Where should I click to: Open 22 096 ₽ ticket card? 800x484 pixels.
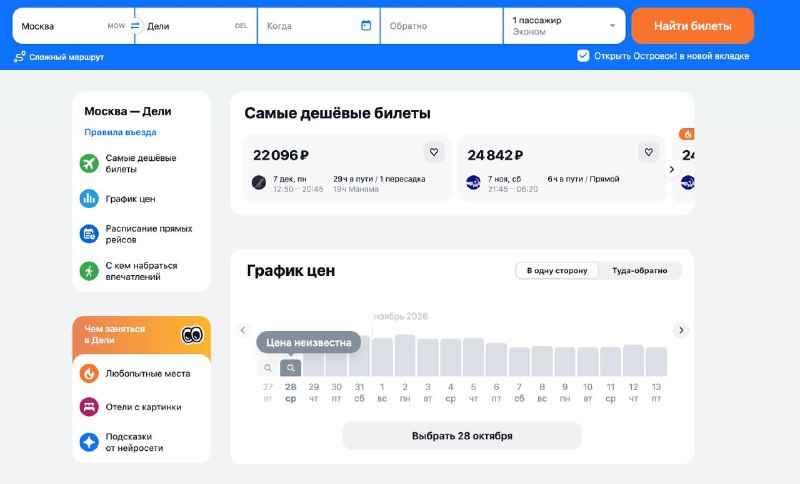click(x=347, y=169)
